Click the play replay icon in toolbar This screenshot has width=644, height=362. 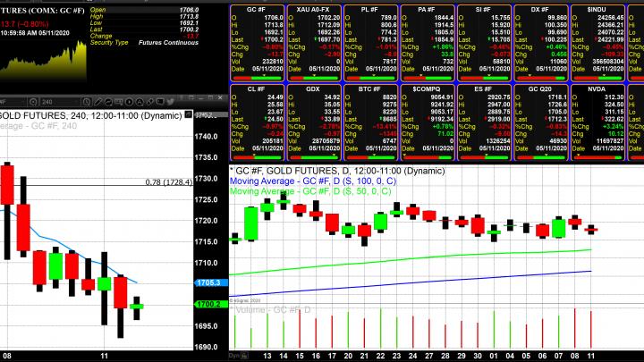pos(129,102)
